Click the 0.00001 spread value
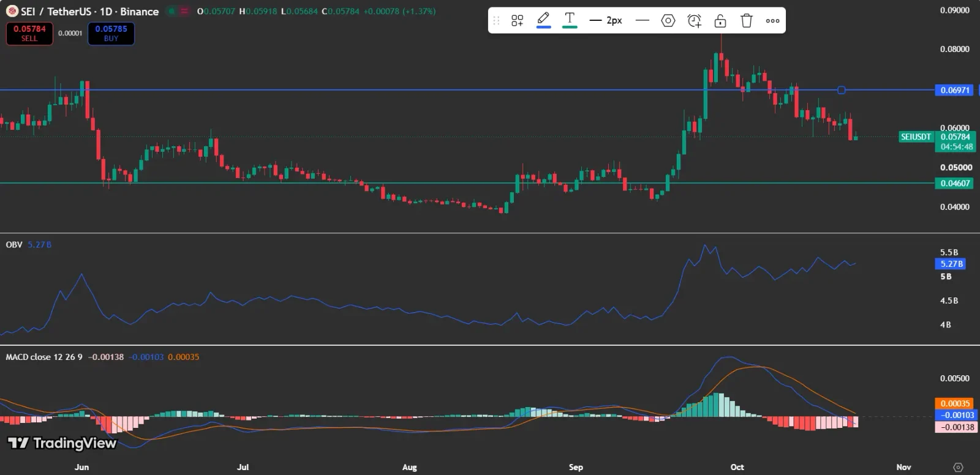 [70, 33]
